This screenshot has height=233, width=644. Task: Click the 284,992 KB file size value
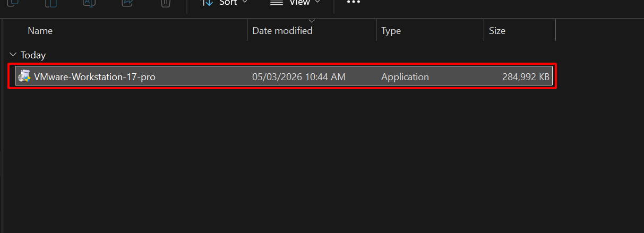pos(525,77)
